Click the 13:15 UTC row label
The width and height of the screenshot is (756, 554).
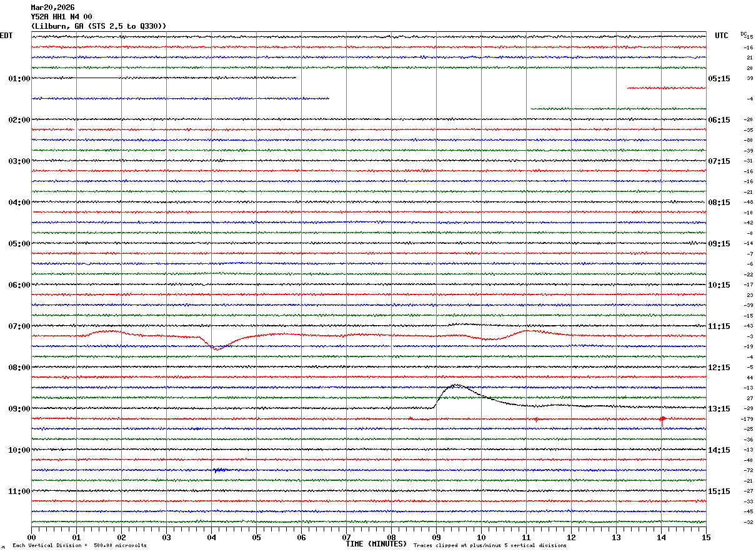click(719, 409)
